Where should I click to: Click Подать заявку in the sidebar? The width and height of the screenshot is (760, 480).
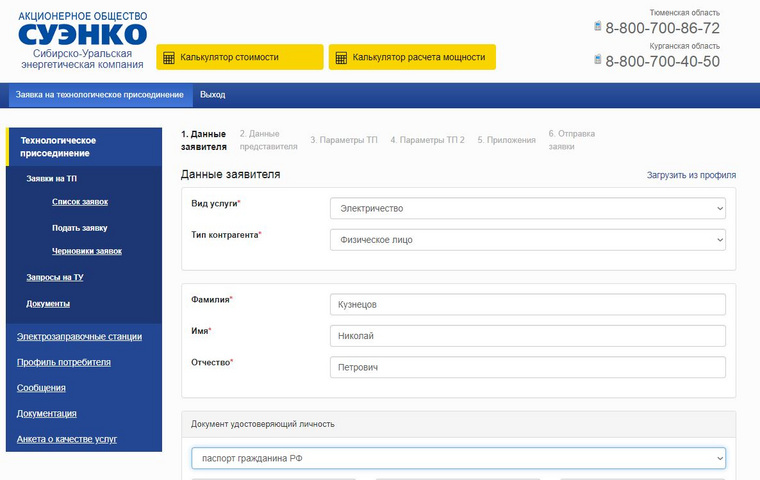click(x=80, y=228)
